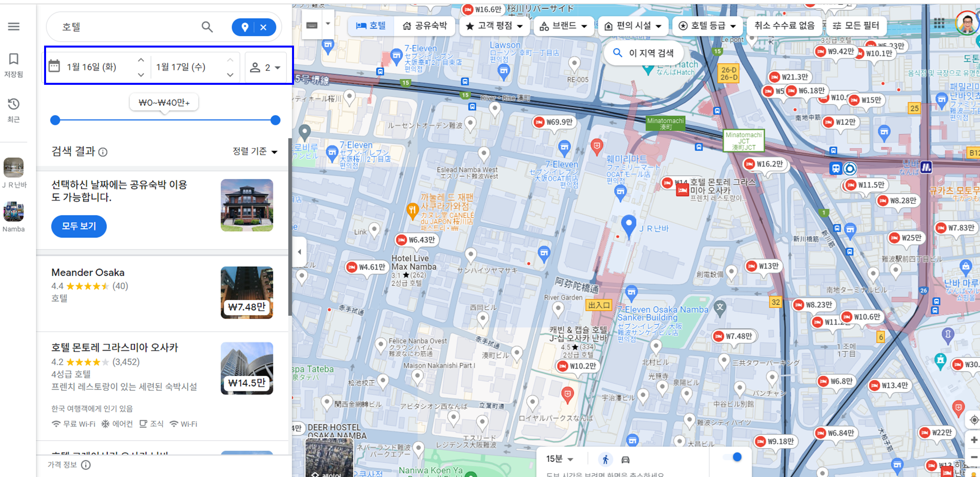The height and width of the screenshot is (477, 980).
Task: Show my current location on map
Action: pos(974,420)
